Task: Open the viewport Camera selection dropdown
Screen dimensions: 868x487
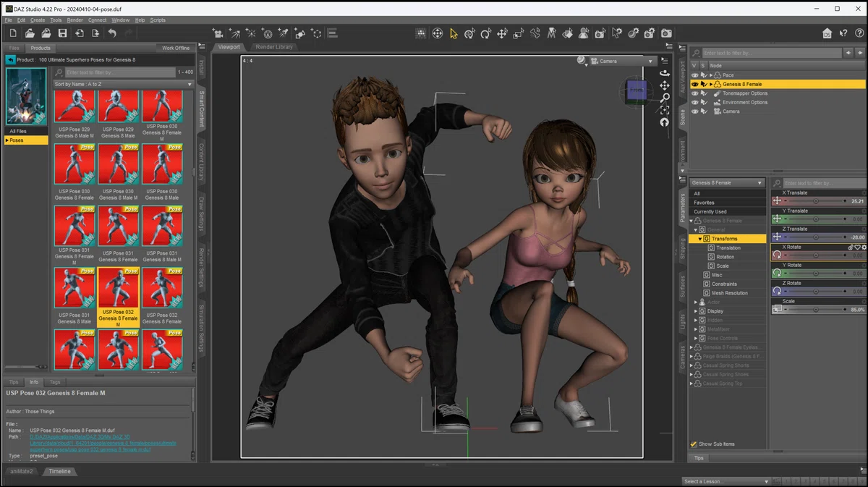Action: 622,61
